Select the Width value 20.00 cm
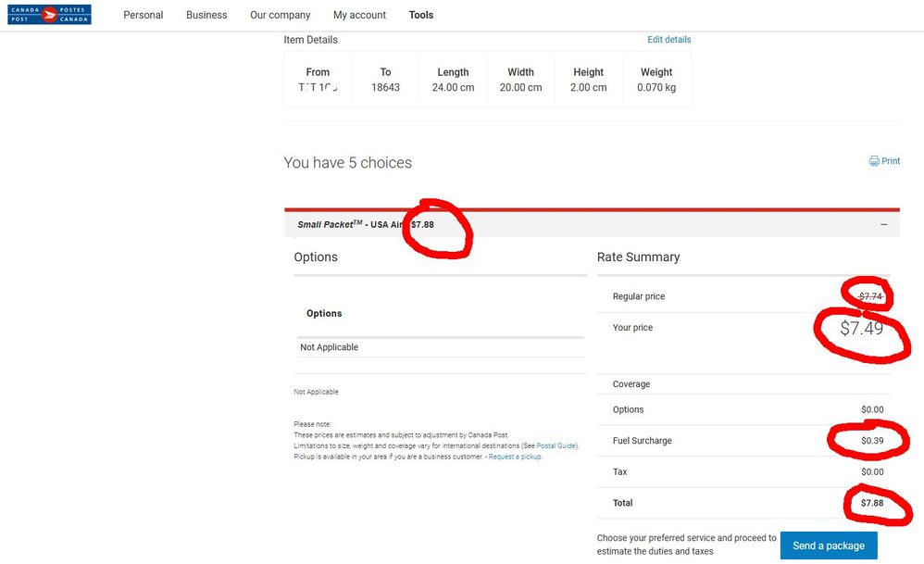The width and height of the screenshot is (924, 564). click(520, 87)
